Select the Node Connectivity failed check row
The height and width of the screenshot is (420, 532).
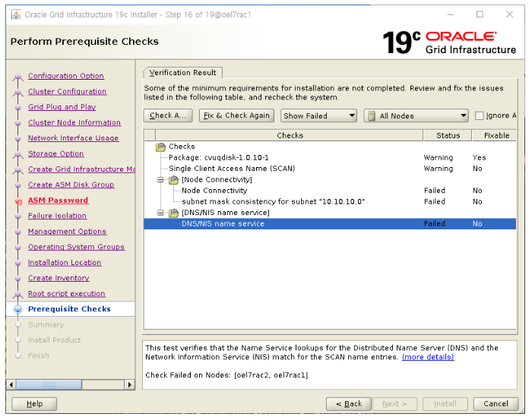click(x=330, y=191)
